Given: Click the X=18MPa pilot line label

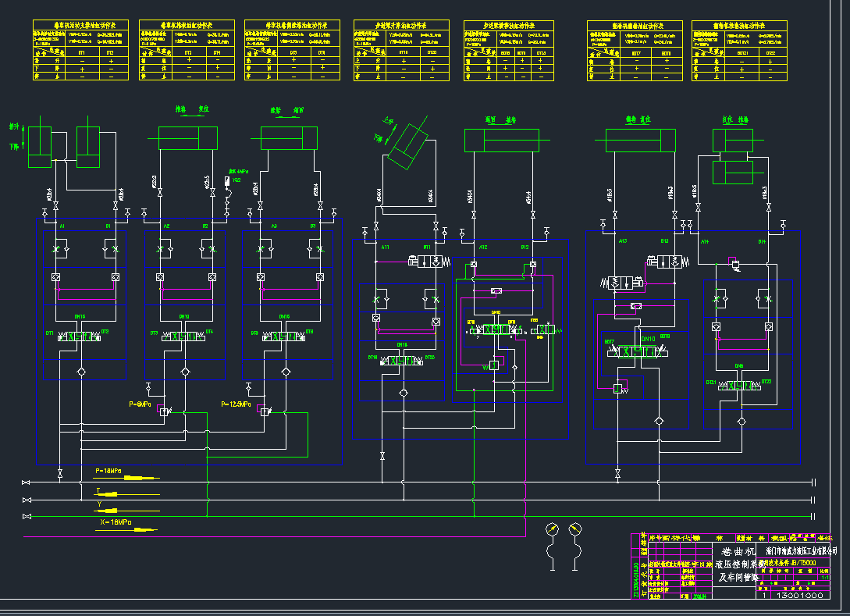Looking at the screenshot, I should click(117, 522).
